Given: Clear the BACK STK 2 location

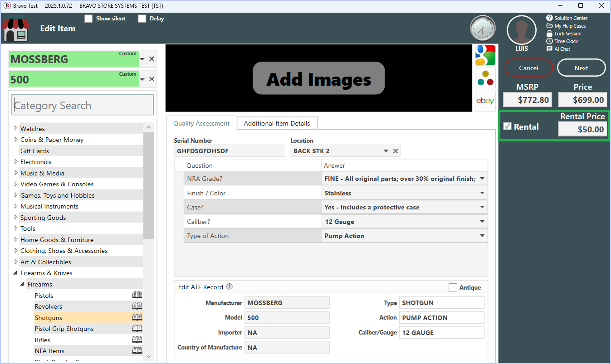Looking at the screenshot, I should coord(396,151).
